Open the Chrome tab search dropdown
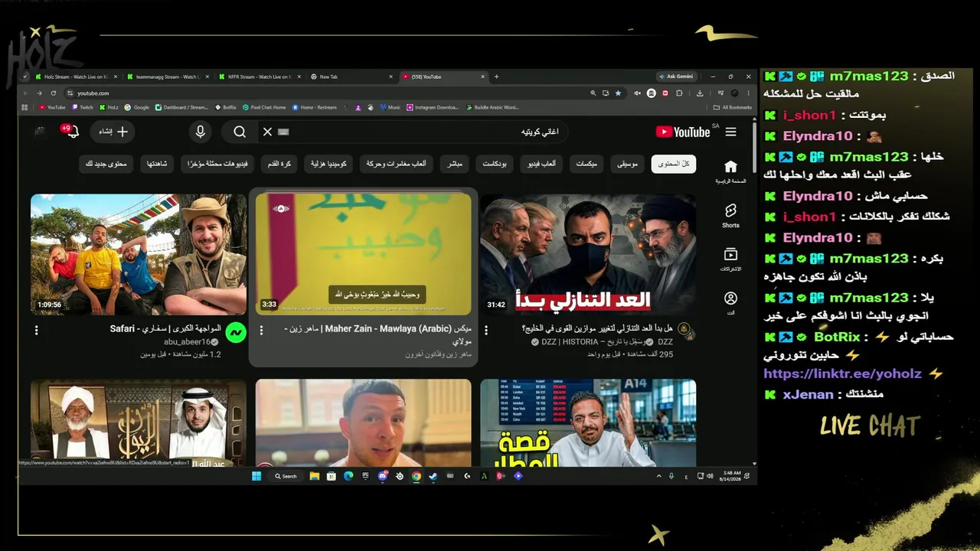This screenshot has width=980, height=551. (25, 77)
